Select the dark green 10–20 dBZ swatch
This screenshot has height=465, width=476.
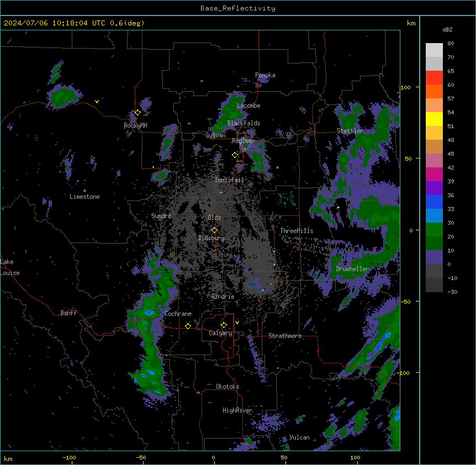(434, 244)
